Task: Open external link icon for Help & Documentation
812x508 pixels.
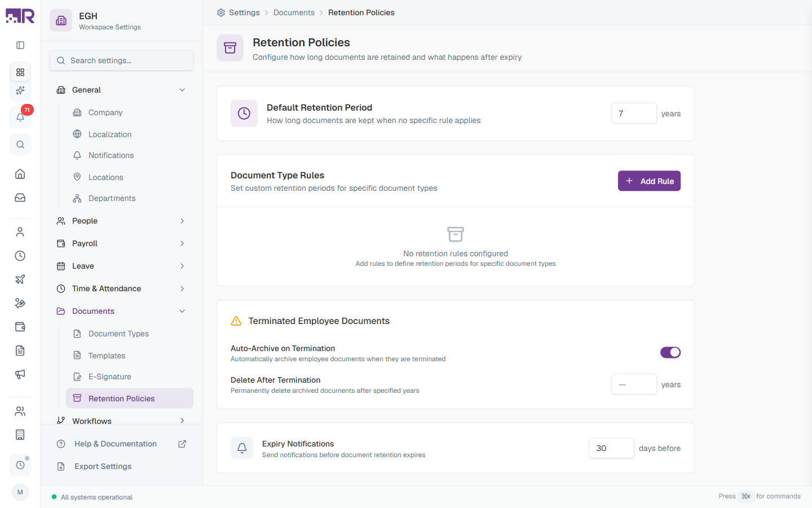Action: (182, 444)
